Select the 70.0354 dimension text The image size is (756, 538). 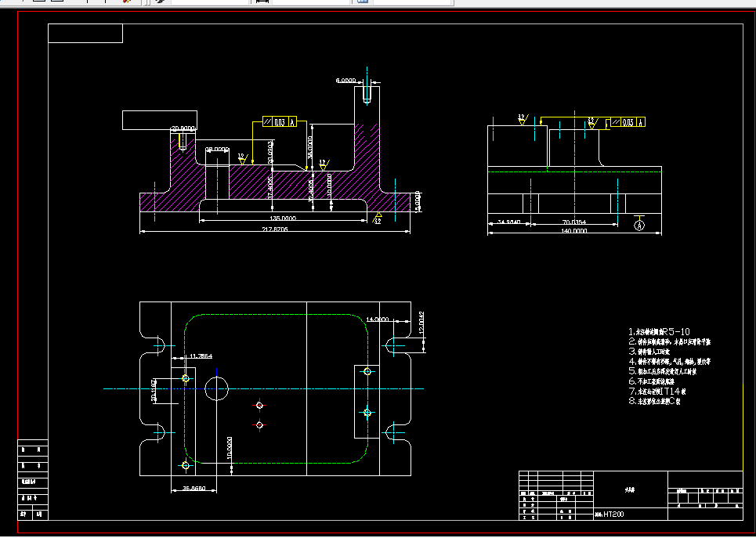pyautogui.click(x=573, y=222)
